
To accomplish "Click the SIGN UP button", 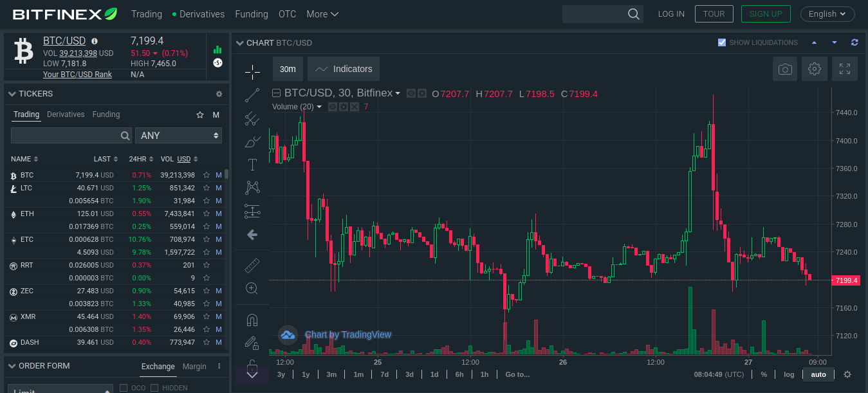I will click(766, 14).
